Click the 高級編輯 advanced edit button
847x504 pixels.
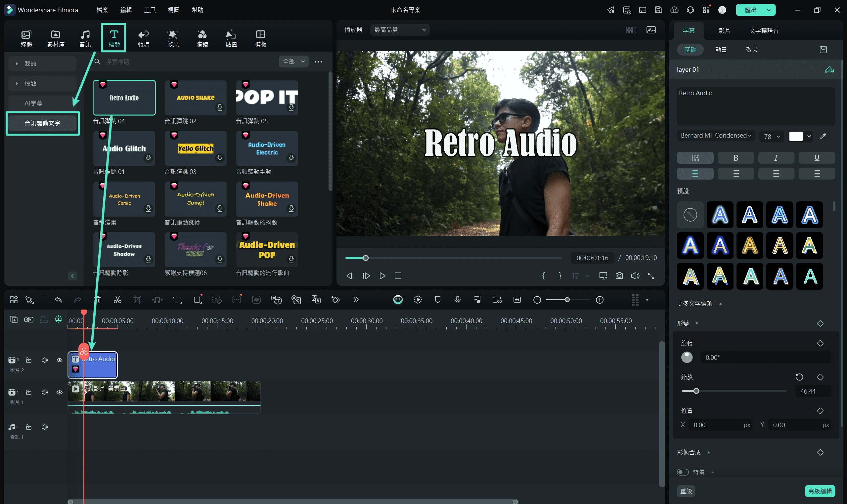820,491
